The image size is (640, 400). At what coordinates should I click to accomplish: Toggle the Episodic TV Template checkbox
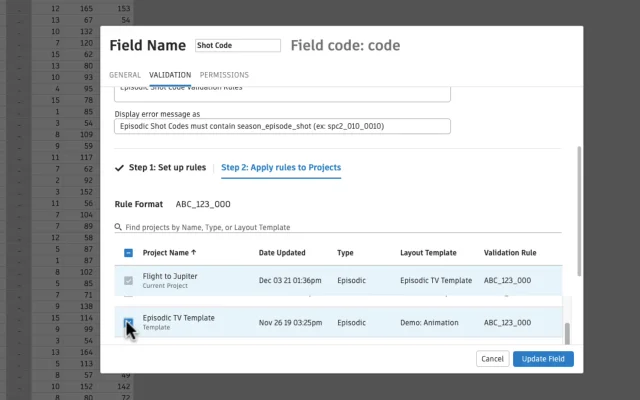[128, 322]
